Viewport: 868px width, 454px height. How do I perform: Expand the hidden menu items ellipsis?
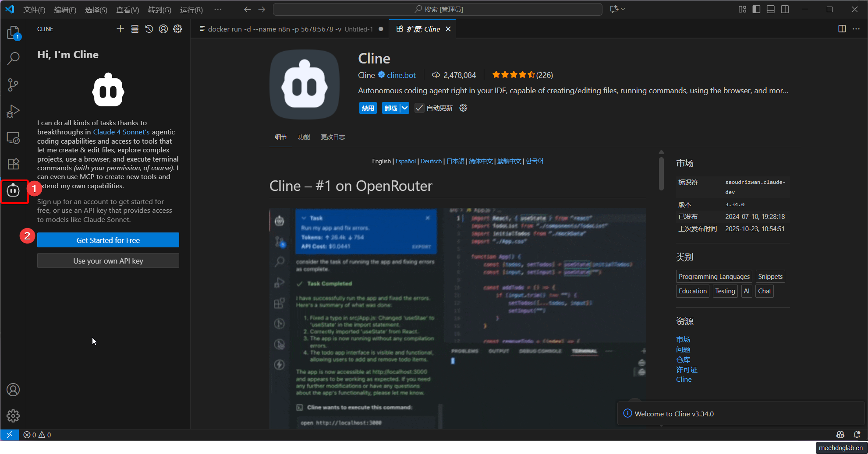click(x=218, y=9)
